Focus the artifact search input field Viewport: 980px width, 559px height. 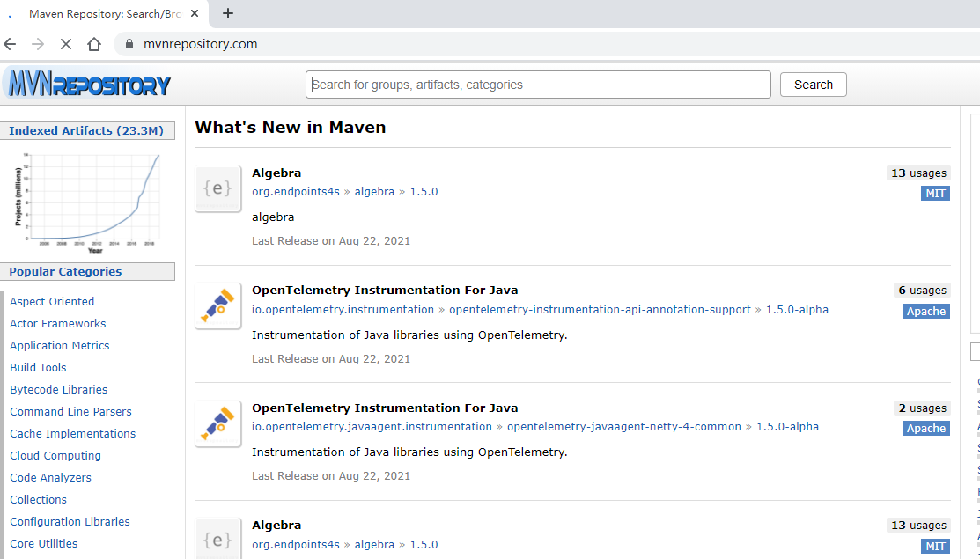point(538,85)
